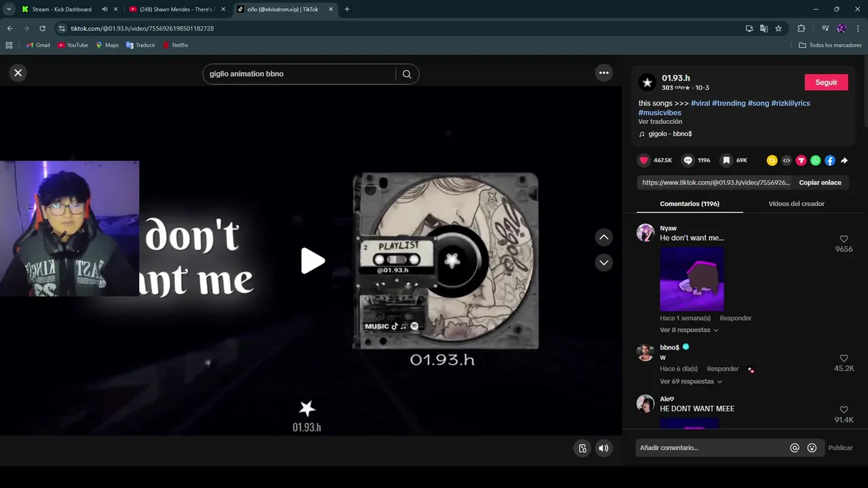Switch to Comentarios (1196) tab
Image resolution: width=868 pixels, height=488 pixels.
tap(690, 203)
